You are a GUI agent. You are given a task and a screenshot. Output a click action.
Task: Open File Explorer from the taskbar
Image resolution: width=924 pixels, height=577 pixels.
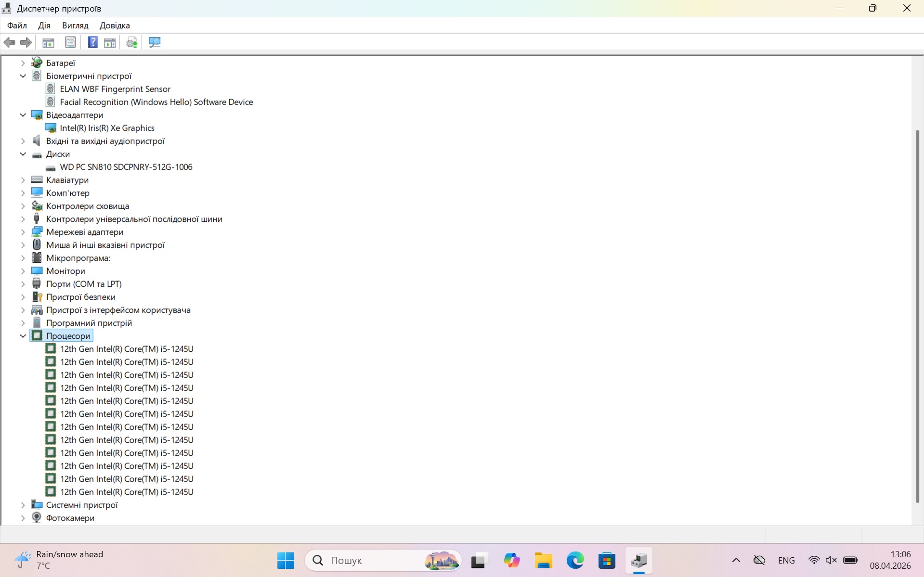[x=543, y=560]
